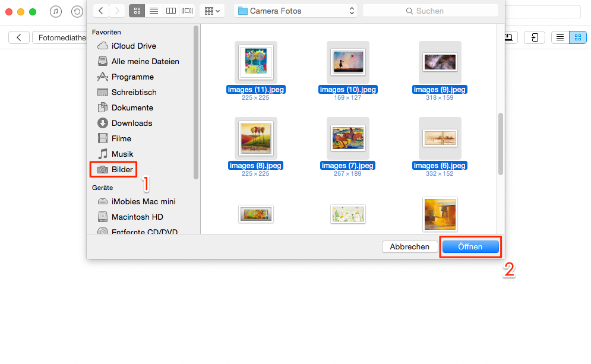Go forward in the file dialog
Screen dimensions: 591x364
pyautogui.click(x=117, y=11)
